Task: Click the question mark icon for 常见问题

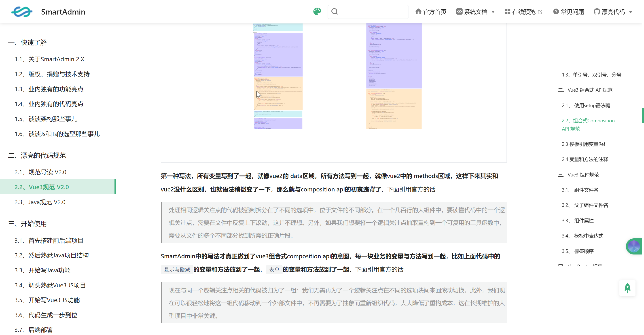Action: [556, 11]
